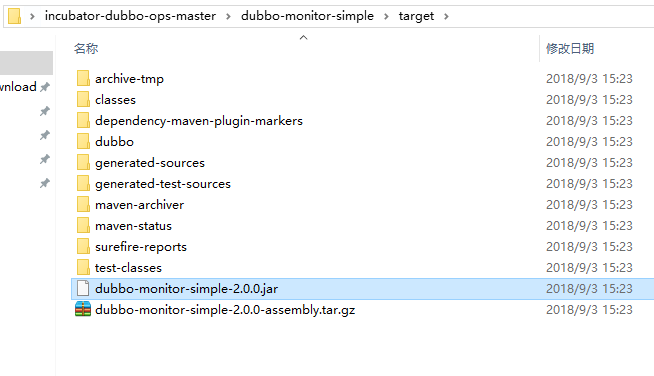
Task: Go to dubbo-monitor-simple in breadcrumb path
Action: pyautogui.click(x=307, y=16)
